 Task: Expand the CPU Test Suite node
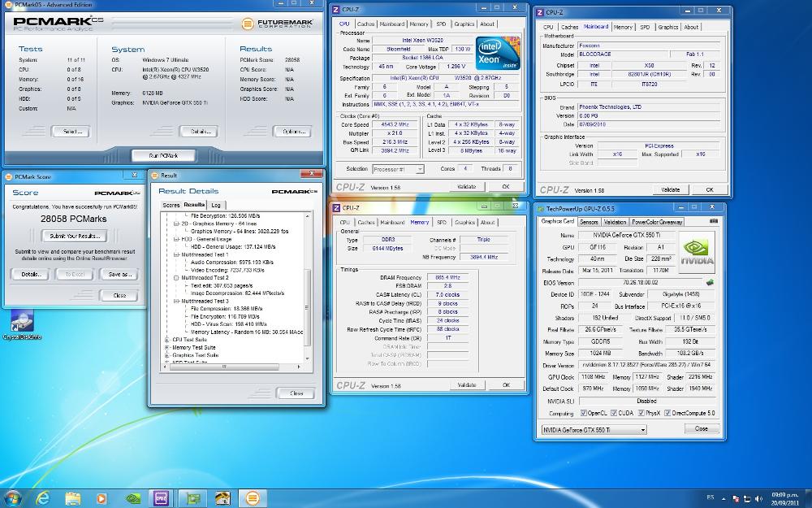point(166,340)
